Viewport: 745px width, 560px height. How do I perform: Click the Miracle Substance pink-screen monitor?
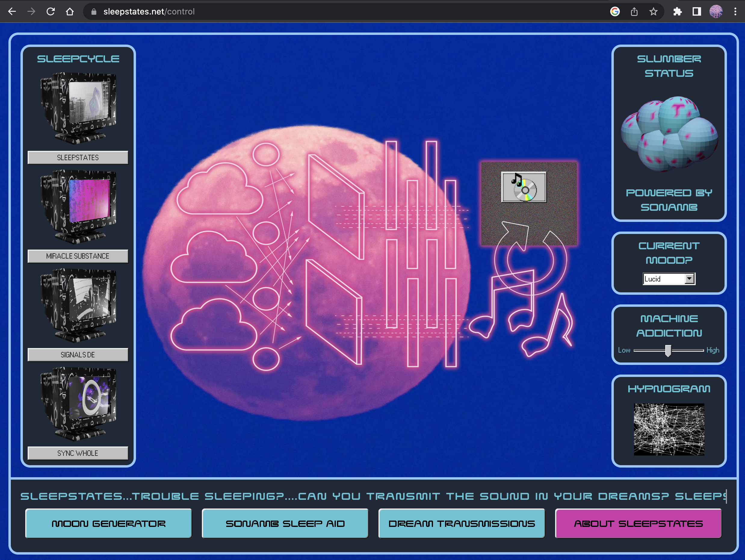tap(78, 206)
